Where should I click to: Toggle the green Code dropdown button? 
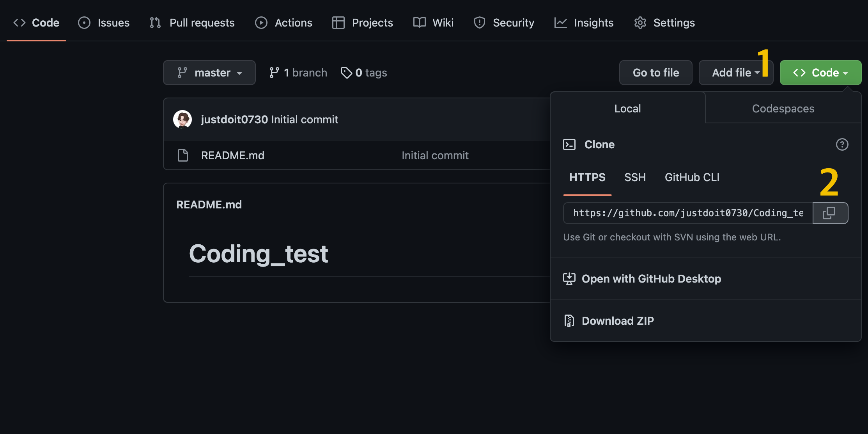820,73
